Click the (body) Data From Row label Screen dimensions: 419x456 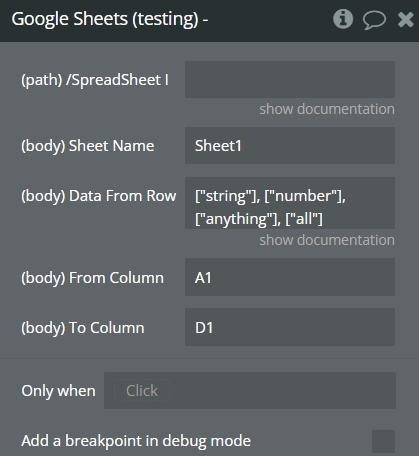point(99,196)
